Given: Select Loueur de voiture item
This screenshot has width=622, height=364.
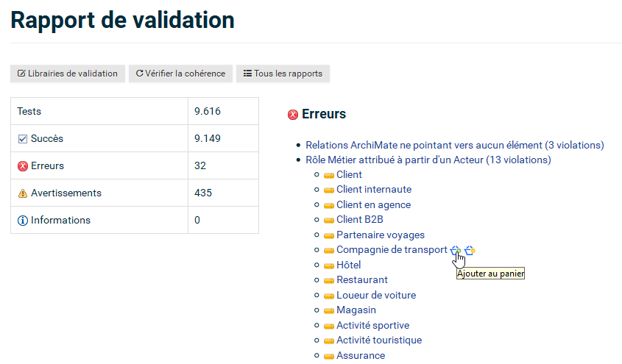Looking at the screenshot, I should 375,295.
